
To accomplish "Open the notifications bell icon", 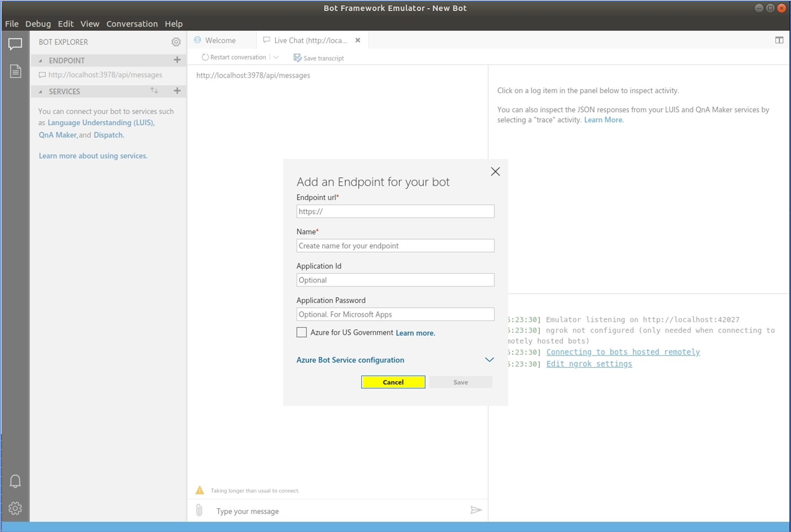I will (15, 481).
